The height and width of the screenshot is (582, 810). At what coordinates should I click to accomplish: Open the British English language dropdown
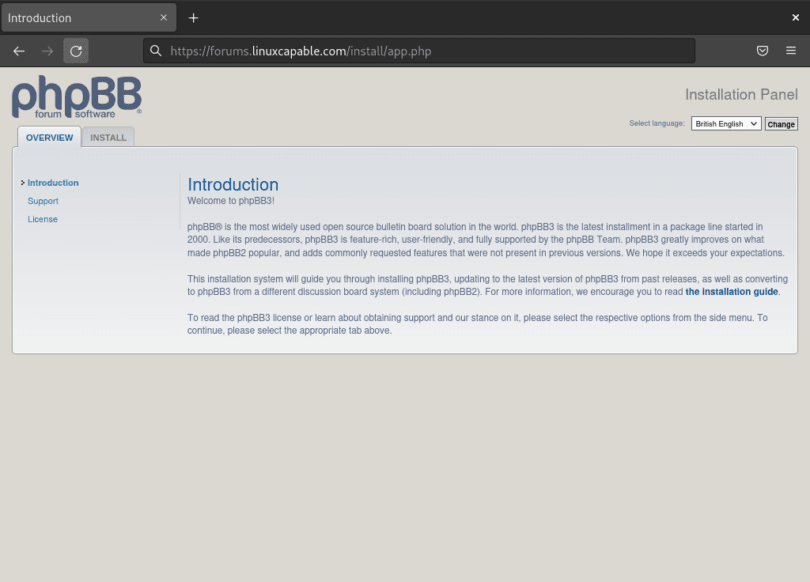coord(726,123)
